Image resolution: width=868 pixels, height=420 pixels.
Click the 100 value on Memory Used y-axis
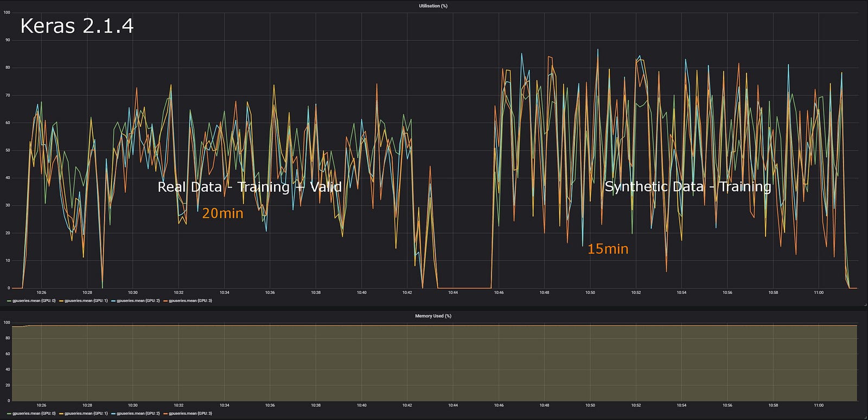tap(7, 322)
